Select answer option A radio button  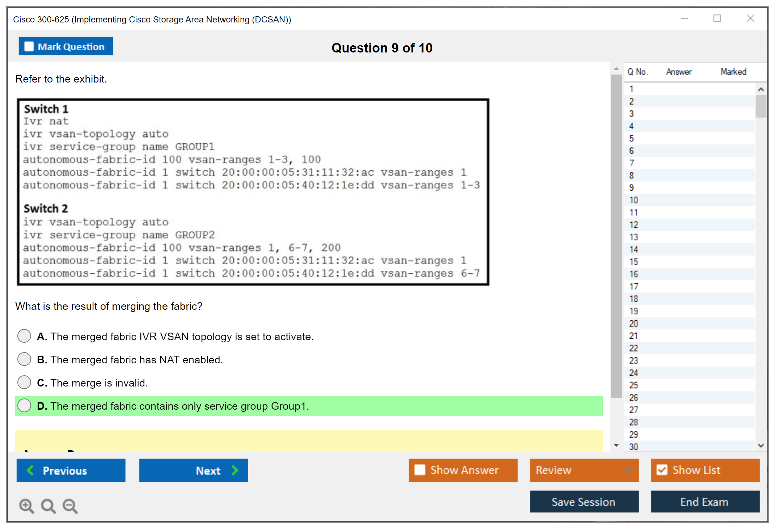click(24, 336)
